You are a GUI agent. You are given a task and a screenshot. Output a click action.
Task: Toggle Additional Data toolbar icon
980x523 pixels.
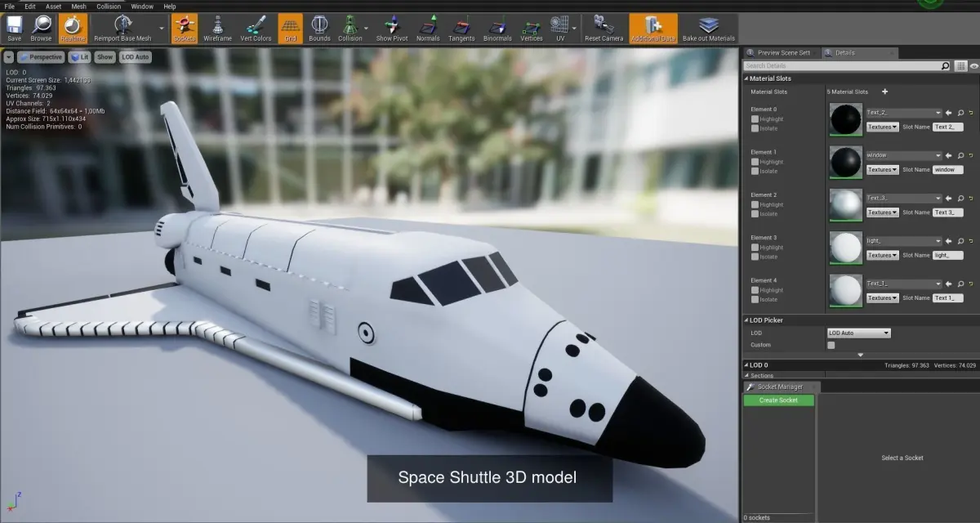pyautogui.click(x=653, y=28)
